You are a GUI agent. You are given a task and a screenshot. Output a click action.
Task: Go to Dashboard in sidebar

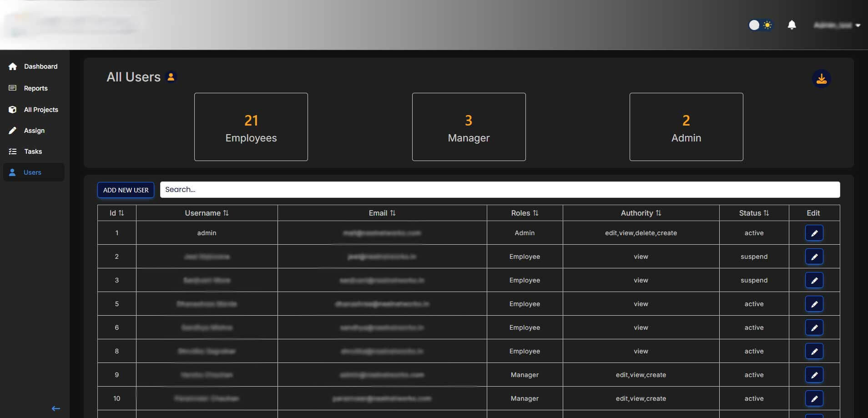(x=34, y=66)
